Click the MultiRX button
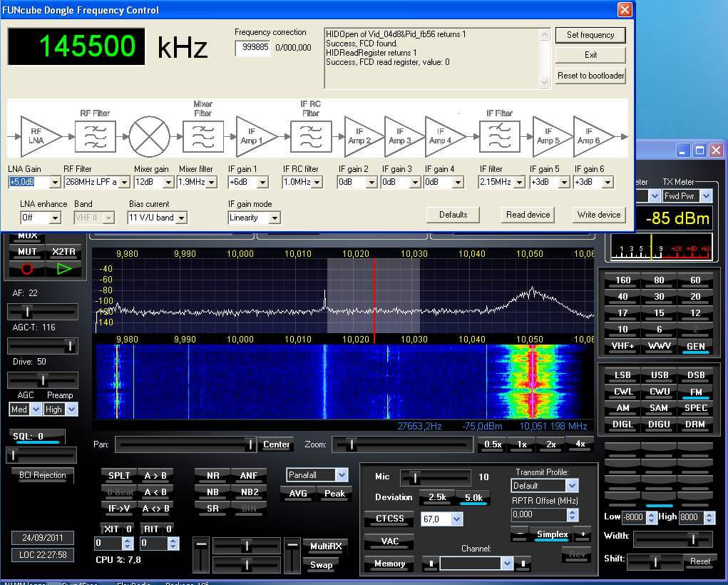The height and width of the screenshot is (585, 728). (x=325, y=546)
